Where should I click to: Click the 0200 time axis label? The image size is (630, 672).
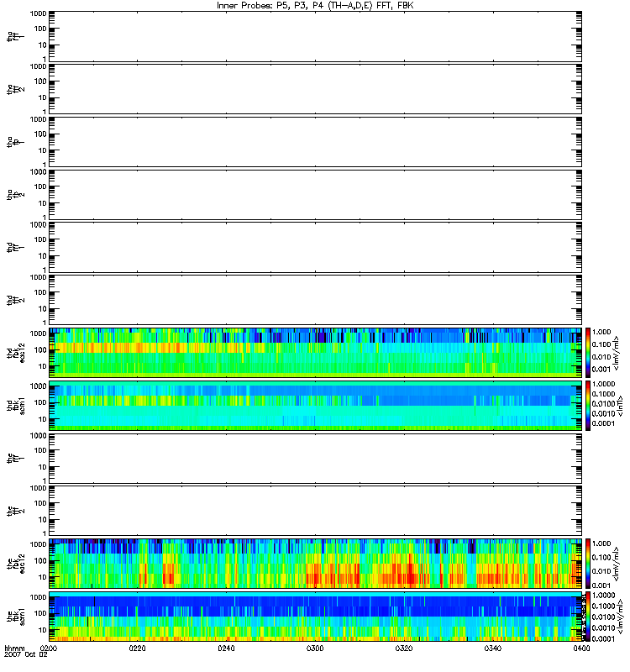pyautogui.click(x=48, y=648)
